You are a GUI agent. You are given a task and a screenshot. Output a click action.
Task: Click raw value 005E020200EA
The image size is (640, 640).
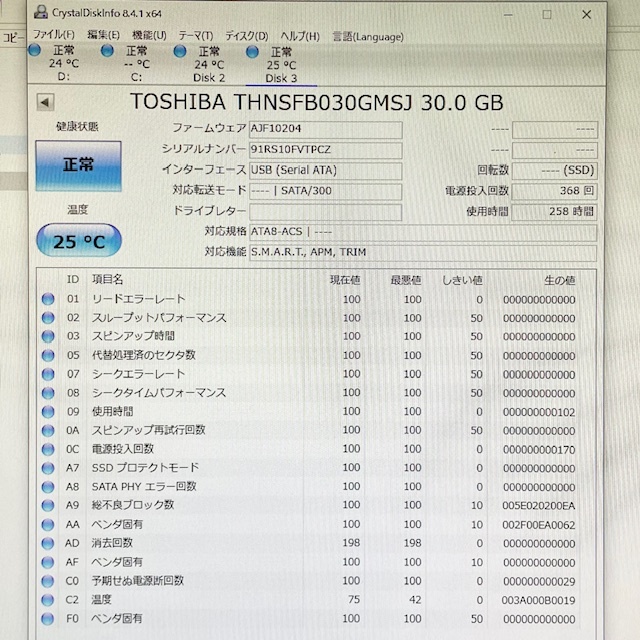tap(539, 506)
